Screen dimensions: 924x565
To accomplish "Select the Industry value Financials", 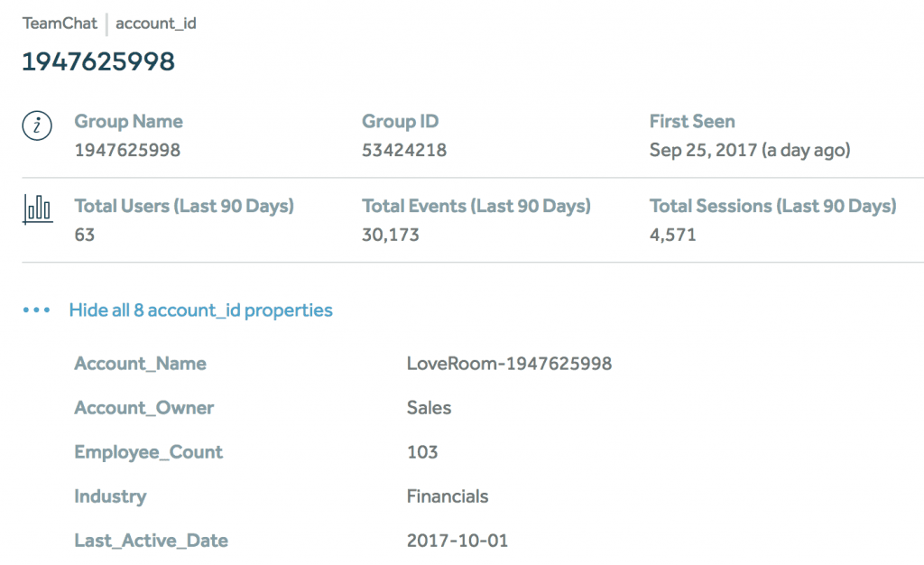I will click(448, 496).
